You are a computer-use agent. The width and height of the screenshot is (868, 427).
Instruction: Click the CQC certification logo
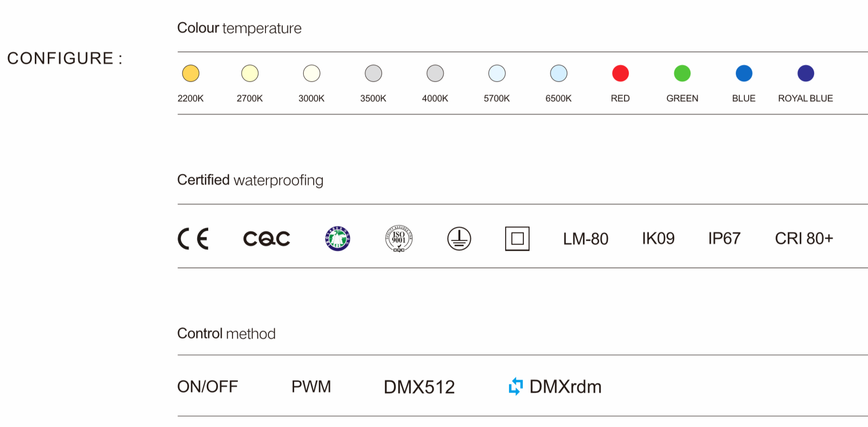coord(266,239)
